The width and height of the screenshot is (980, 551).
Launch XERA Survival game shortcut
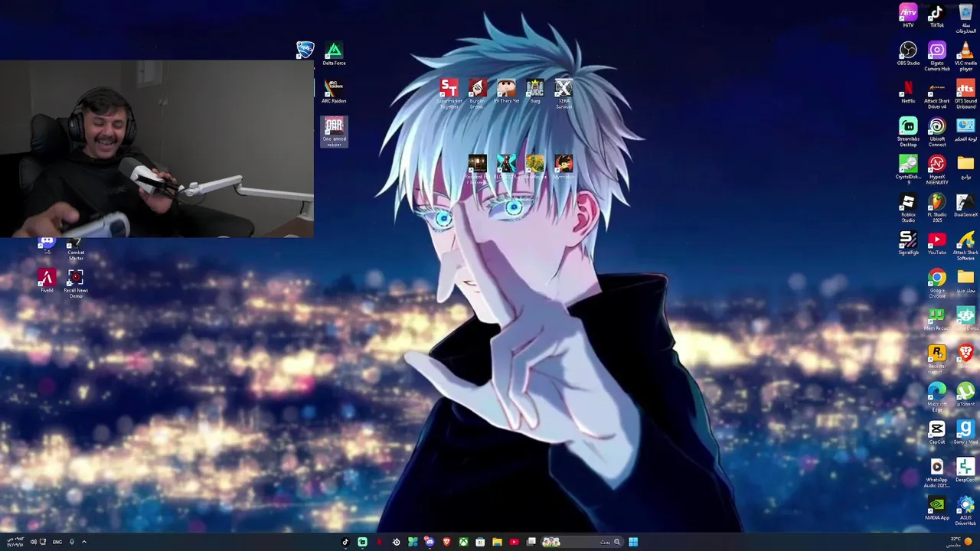click(x=563, y=93)
